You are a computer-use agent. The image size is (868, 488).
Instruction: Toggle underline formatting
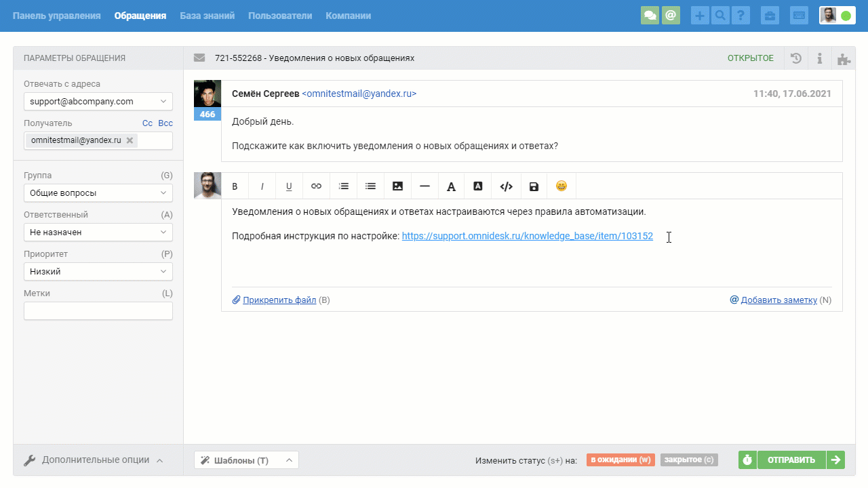[x=289, y=186]
